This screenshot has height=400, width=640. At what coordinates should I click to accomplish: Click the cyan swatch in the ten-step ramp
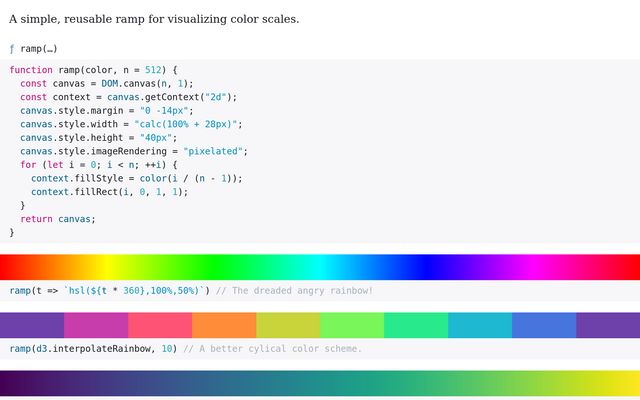click(x=480, y=325)
